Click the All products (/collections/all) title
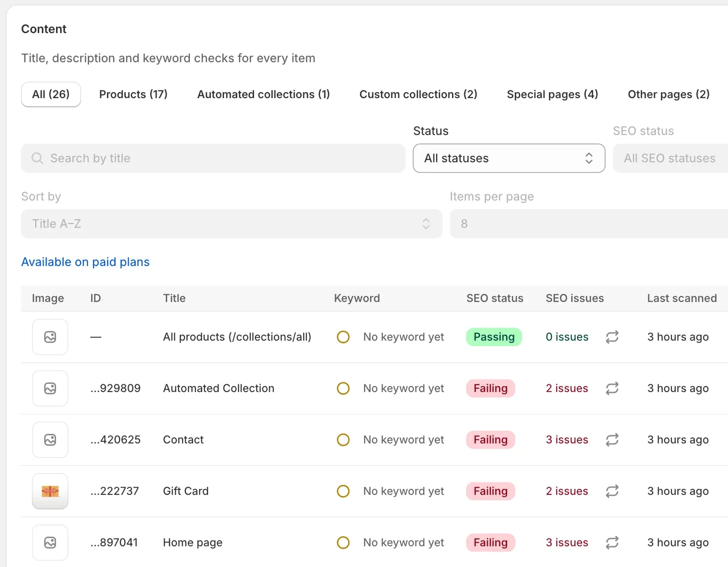This screenshot has width=728, height=567. (237, 337)
